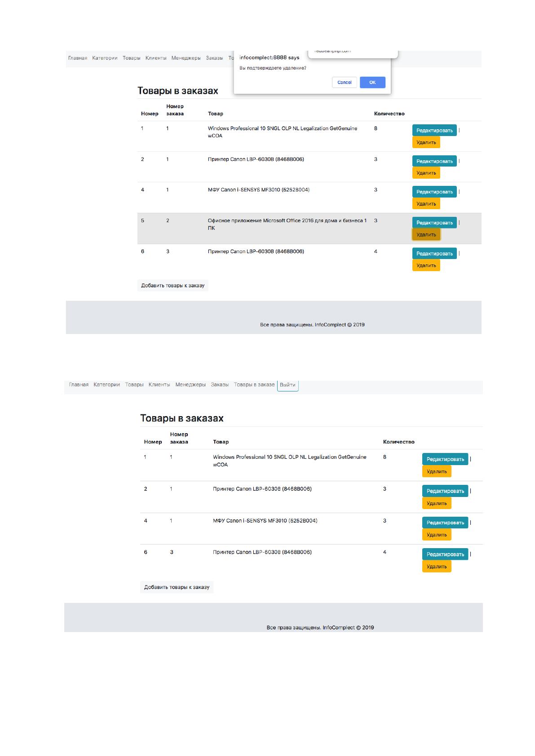This screenshot has height=756, width=535.
Task: Click Добавить товары к заказу in lower page
Action: point(177,587)
